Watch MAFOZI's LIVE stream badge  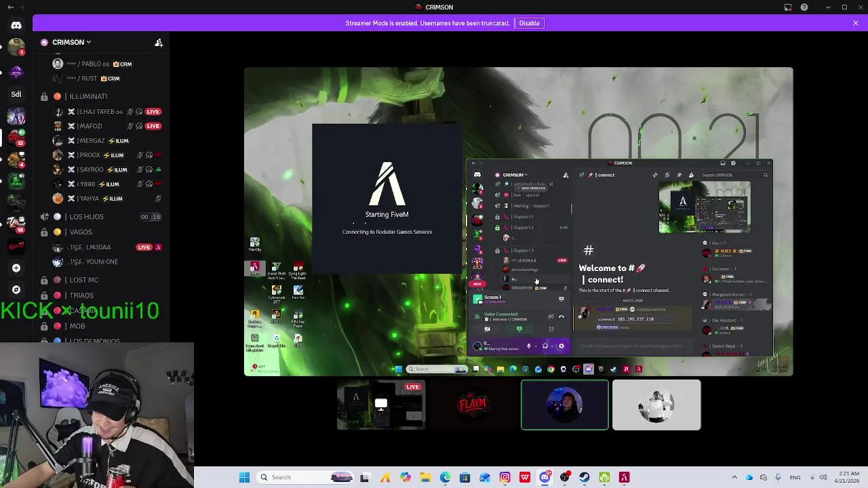[x=153, y=126]
